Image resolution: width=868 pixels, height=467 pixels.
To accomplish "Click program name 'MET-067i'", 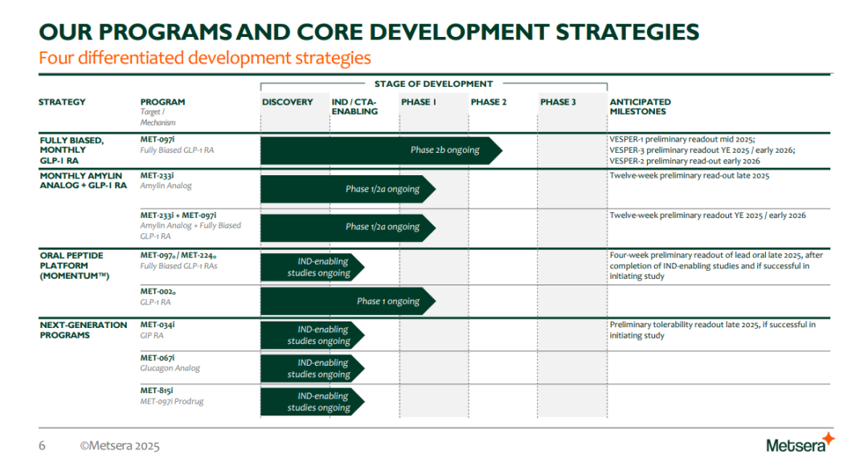I will (x=158, y=358).
